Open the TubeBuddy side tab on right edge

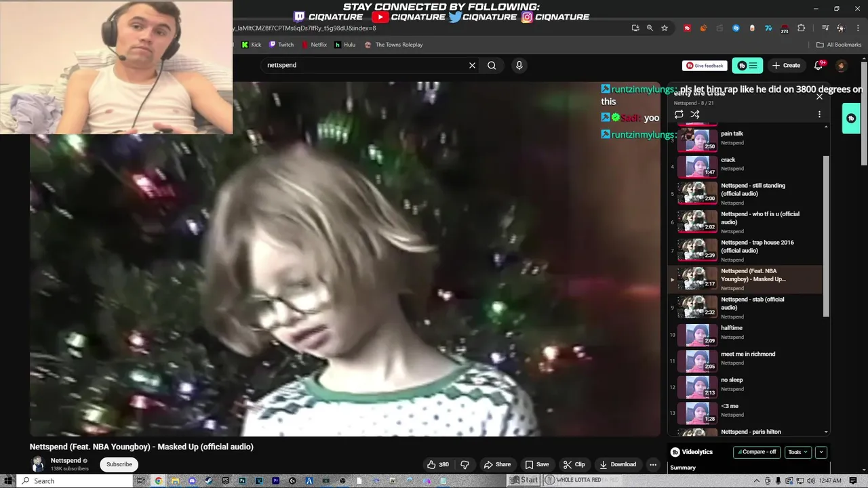[851, 118]
